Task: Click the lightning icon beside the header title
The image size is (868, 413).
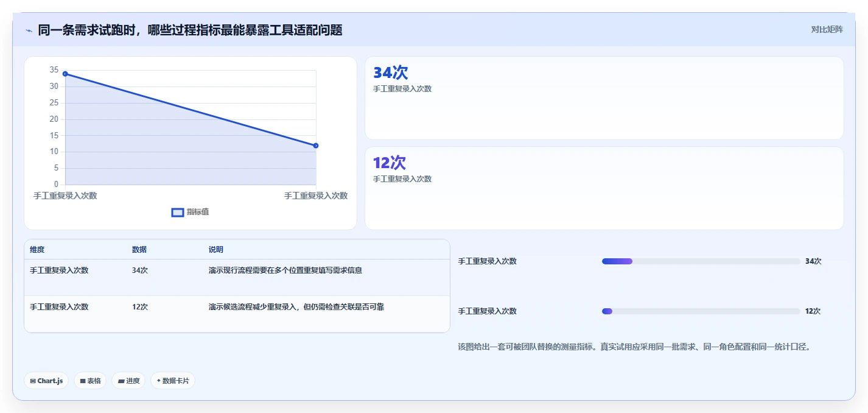Action: tap(29, 30)
